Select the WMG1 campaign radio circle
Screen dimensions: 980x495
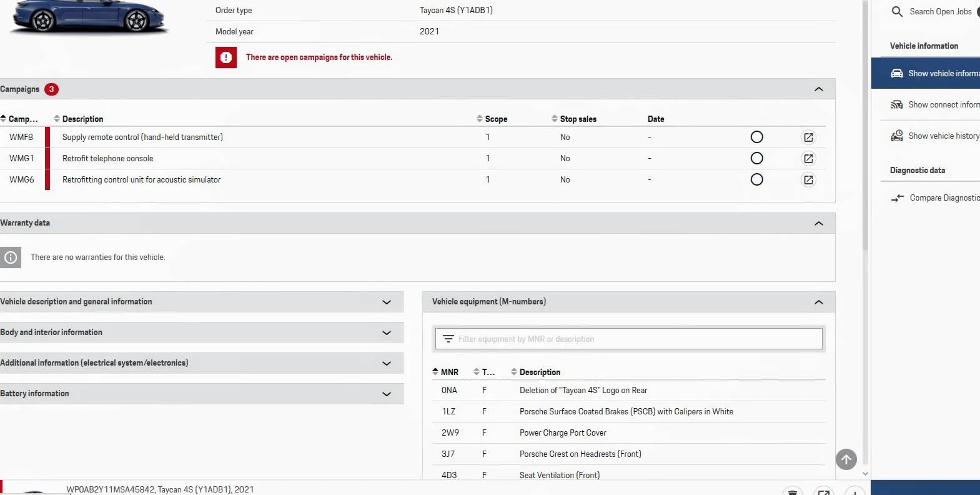(756, 158)
